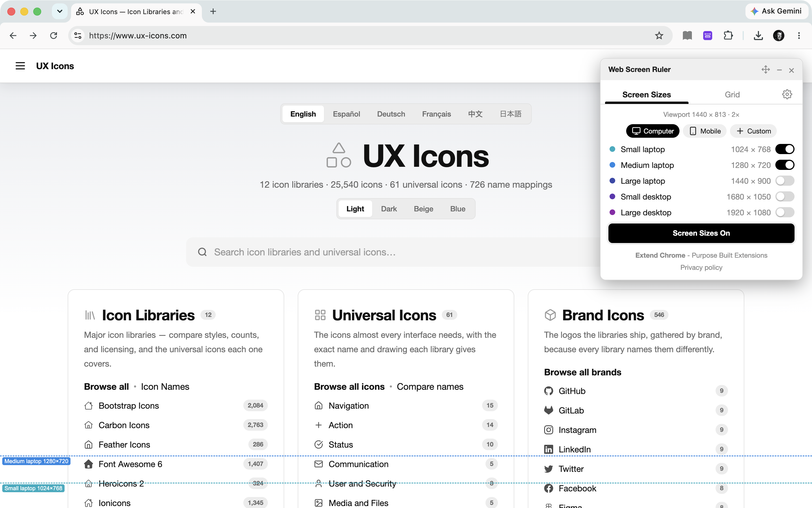The width and height of the screenshot is (812, 508).
Task: Open Web Screen Ruler settings gear
Action: point(787,95)
